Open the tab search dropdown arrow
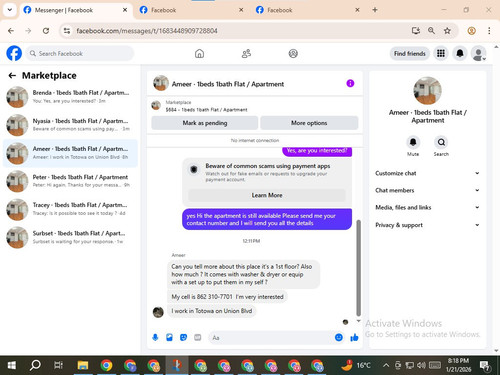The height and width of the screenshot is (375, 500). [x=10, y=10]
